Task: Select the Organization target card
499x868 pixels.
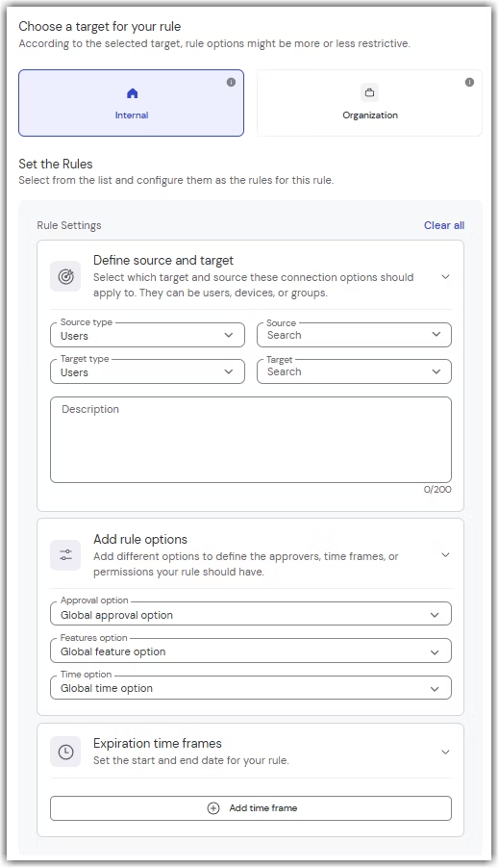Action: click(369, 103)
